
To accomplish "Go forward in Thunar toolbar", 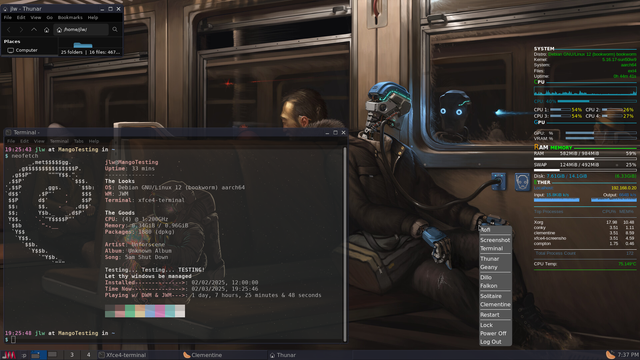I will click(x=21, y=30).
